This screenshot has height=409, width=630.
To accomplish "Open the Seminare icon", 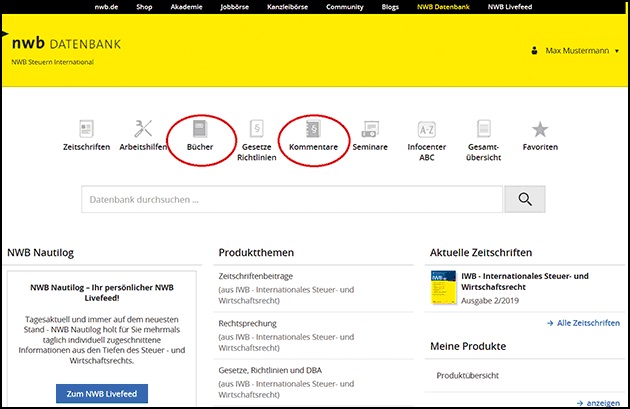I will [x=370, y=129].
